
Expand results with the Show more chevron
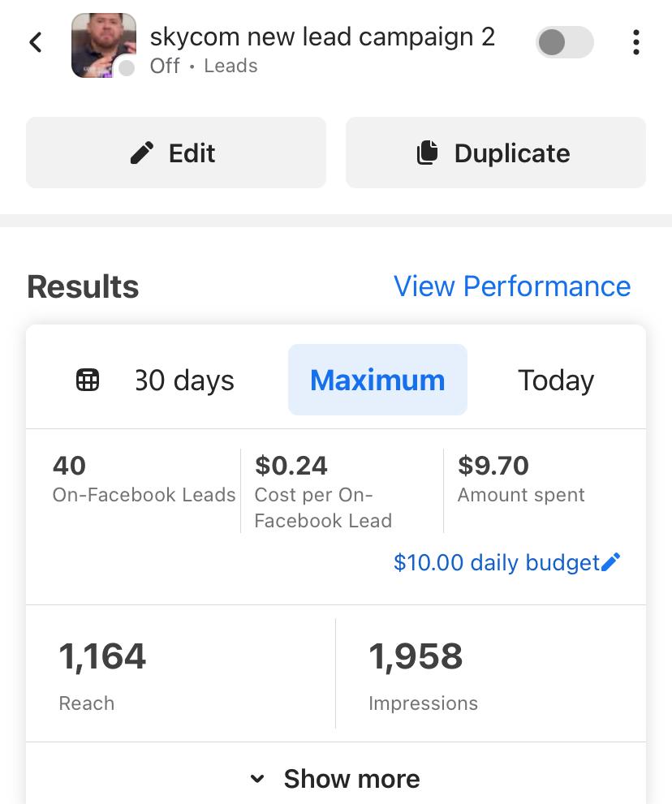point(257,779)
